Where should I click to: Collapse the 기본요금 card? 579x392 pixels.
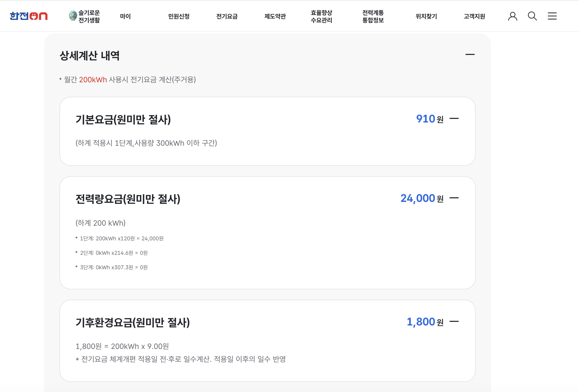pyautogui.click(x=454, y=119)
